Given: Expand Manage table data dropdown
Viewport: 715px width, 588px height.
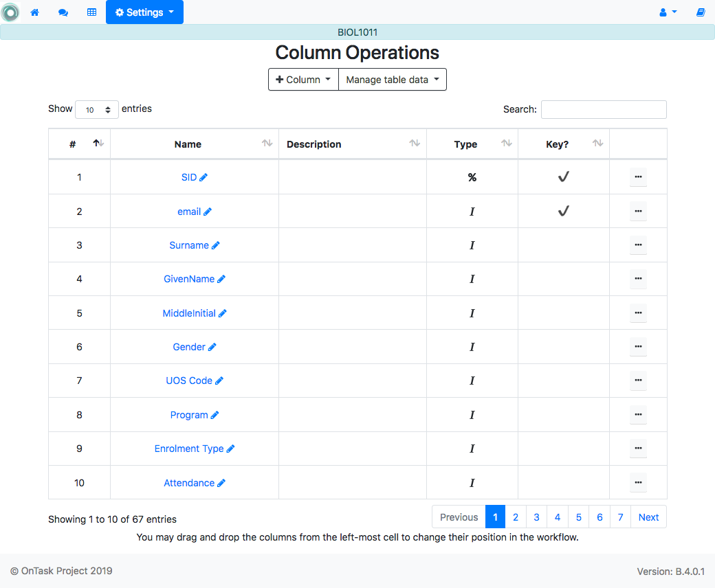Looking at the screenshot, I should (392, 80).
